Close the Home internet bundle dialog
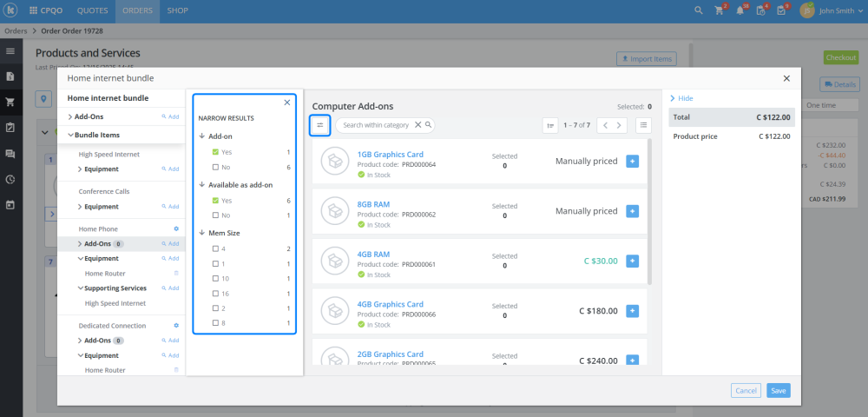The height and width of the screenshot is (417, 868). click(x=786, y=79)
